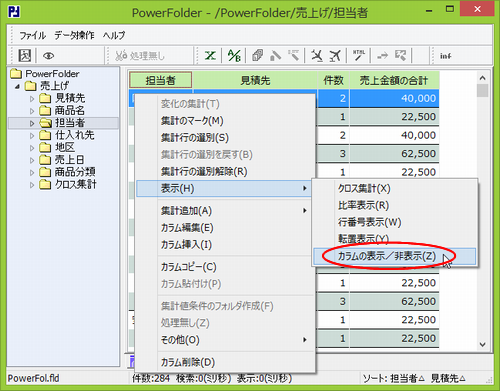Expand the 見積先 folder tree node
Screen dimensions: 500x391
click(32, 99)
